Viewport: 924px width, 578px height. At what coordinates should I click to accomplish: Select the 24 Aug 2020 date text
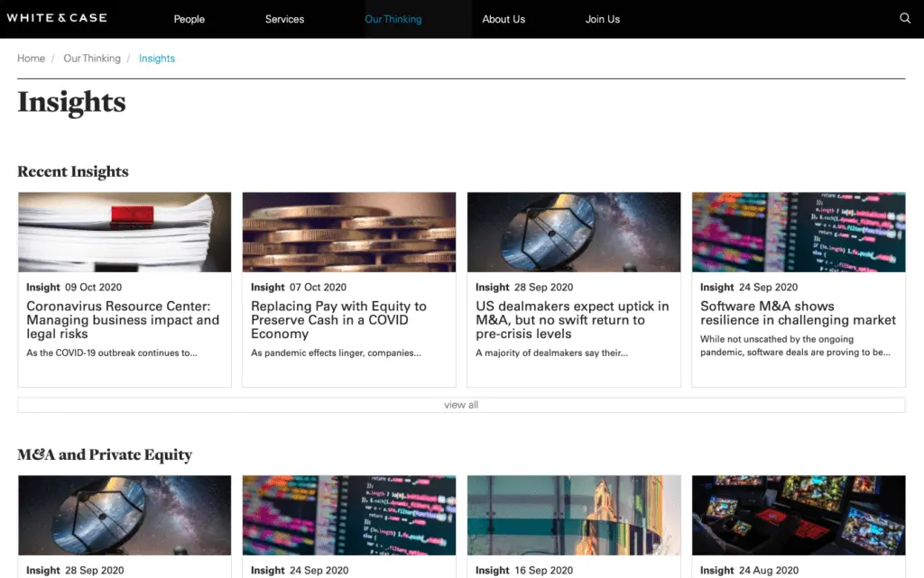point(769,571)
